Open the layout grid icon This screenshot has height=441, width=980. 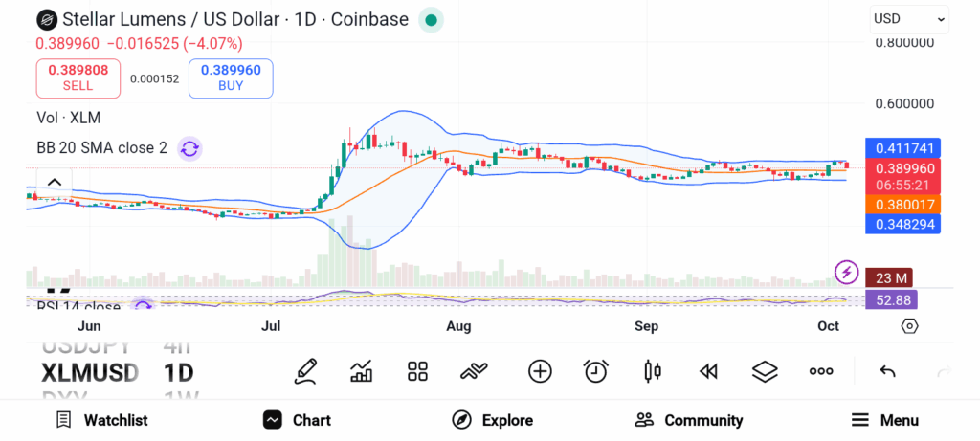coord(417,371)
